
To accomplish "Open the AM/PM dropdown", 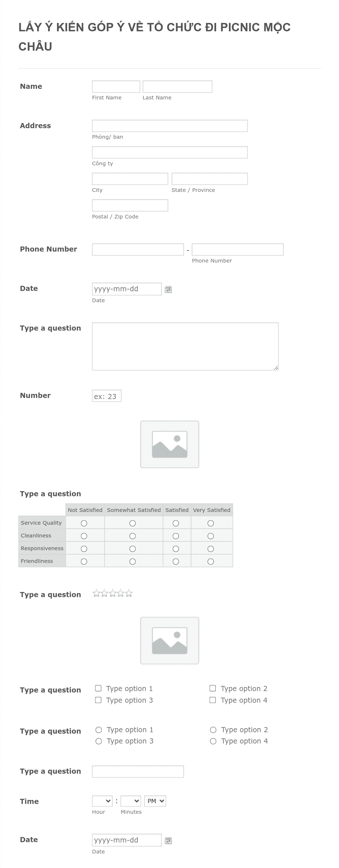I will (155, 801).
